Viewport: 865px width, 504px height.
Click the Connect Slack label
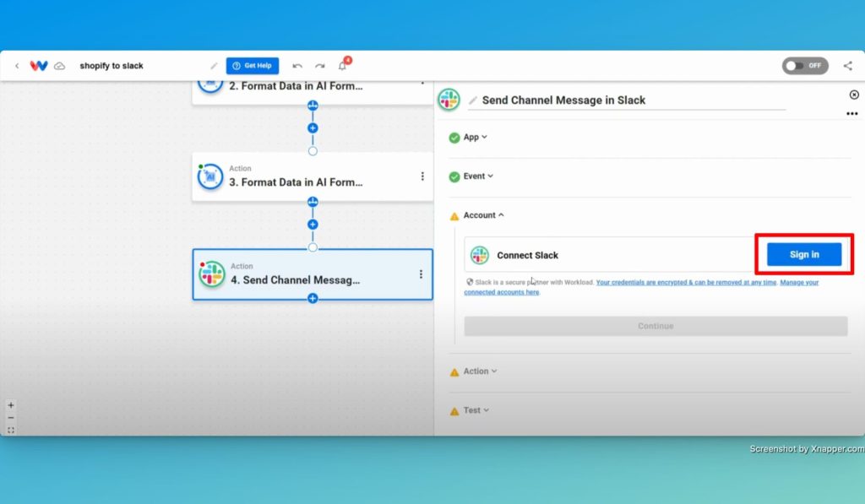coord(527,255)
